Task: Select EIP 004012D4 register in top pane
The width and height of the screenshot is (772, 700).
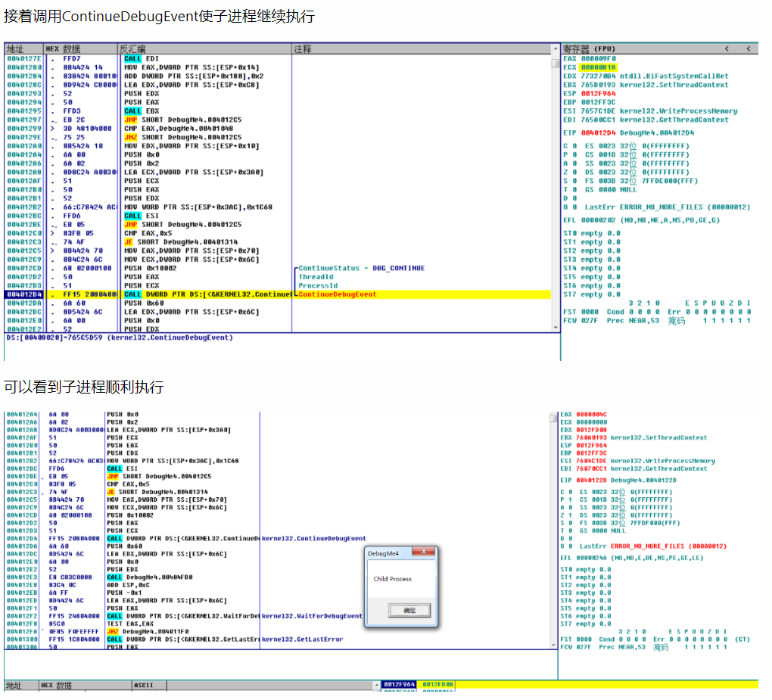Action: tap(628, 133)
